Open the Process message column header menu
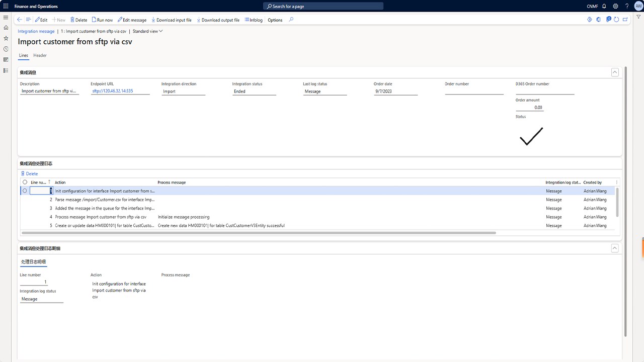 [x=172, y=183]
